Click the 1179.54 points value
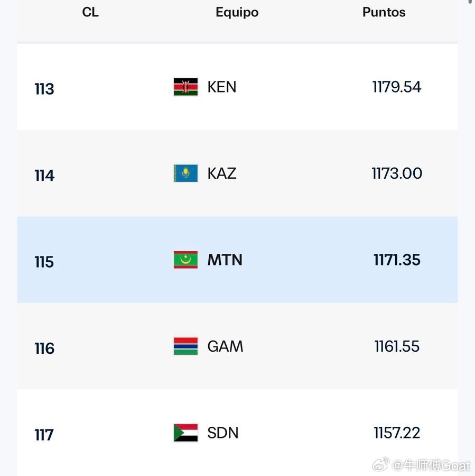This screenshot has height=476, width=475. coord(397,87)
